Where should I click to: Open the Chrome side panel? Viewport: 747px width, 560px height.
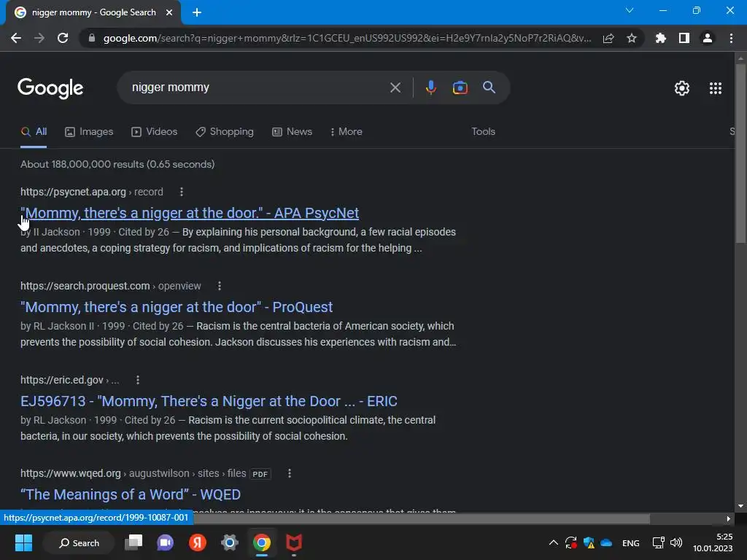click(684, 38)
